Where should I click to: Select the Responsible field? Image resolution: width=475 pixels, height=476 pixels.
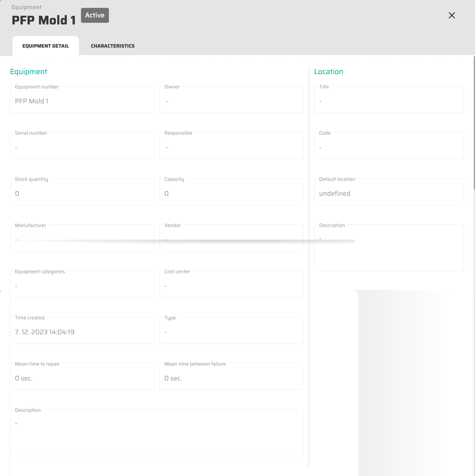point(231,147)
